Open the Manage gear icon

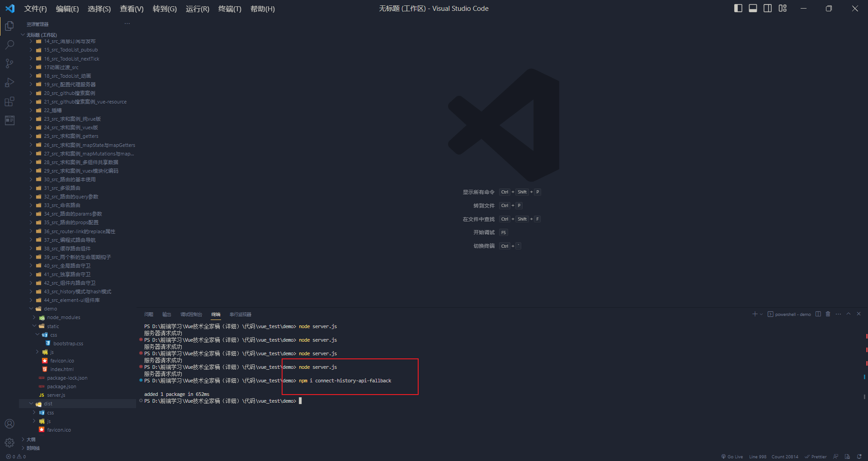tap(9, 442)
